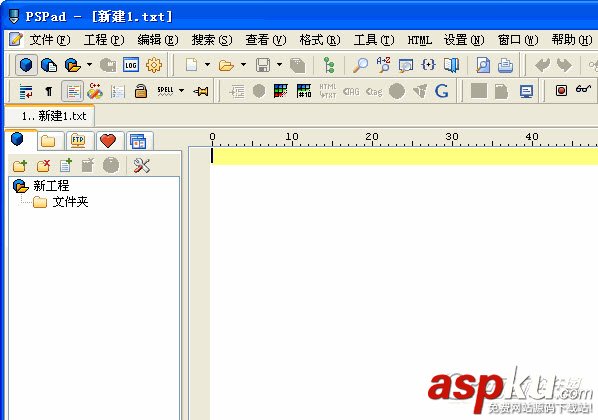The image size is (598, 420).
Task: Toggle the pressed colored-lines document icon
Action: click(72, 92)
